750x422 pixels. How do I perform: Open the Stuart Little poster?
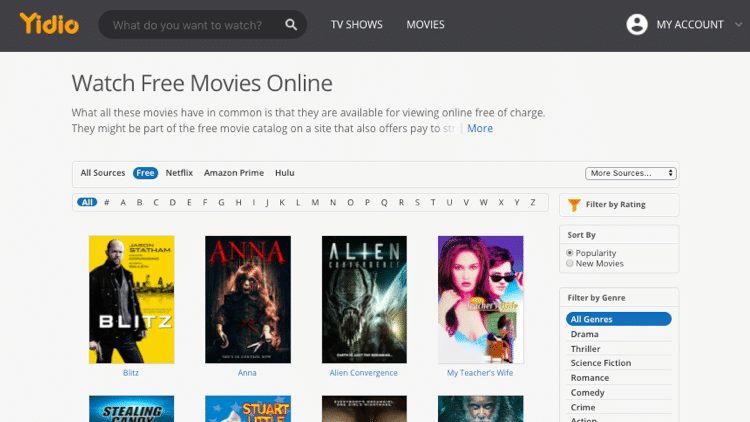pyautogui.click(x=248, y=409)
